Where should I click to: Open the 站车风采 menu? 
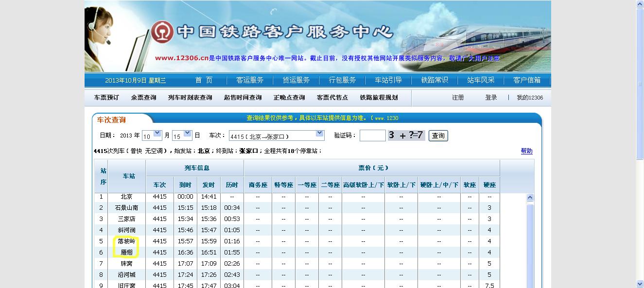(481, 80)
